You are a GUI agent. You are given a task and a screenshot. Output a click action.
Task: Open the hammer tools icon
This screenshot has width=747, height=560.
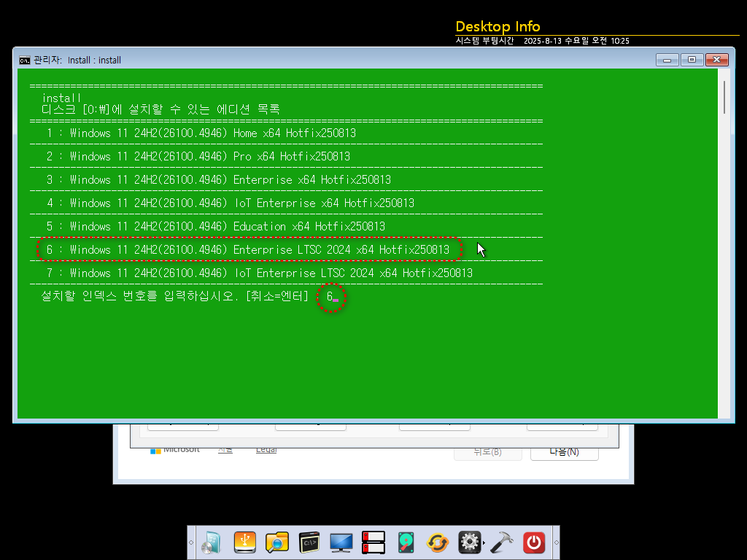(502, 542)
